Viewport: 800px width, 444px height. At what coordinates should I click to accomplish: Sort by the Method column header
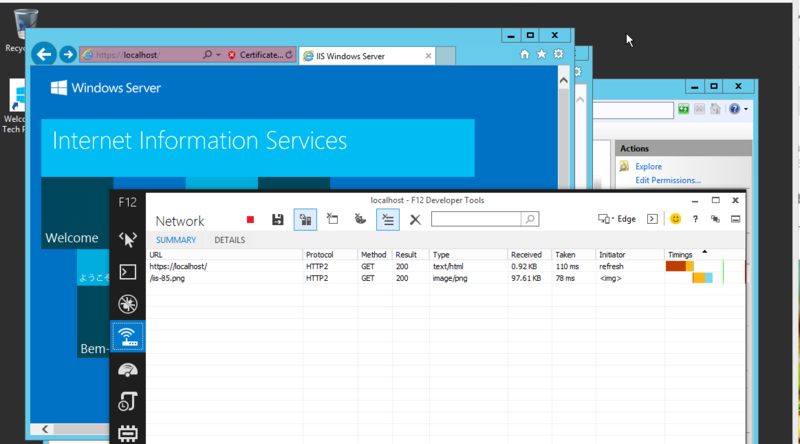(375, 255)
